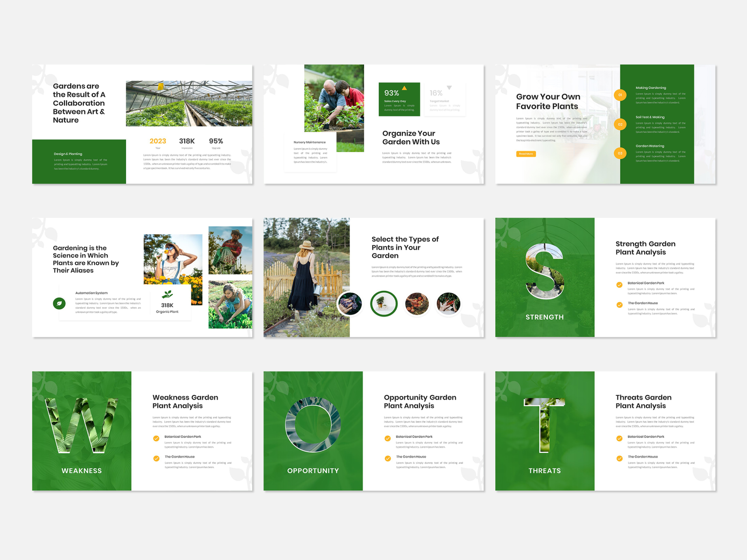Choose the green-ringed potted plant circle

(384, 303)
